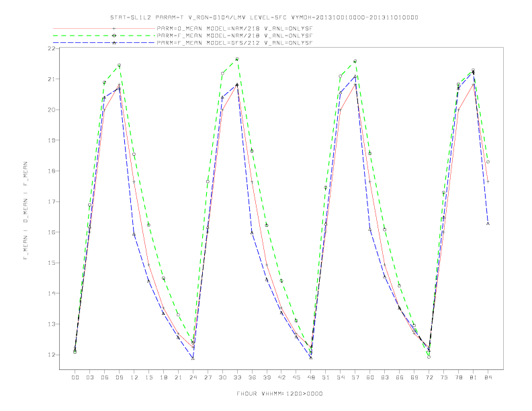Click the x-axis tick label 24
Viewport: 532px width, 411px height.
pos(193,377)
